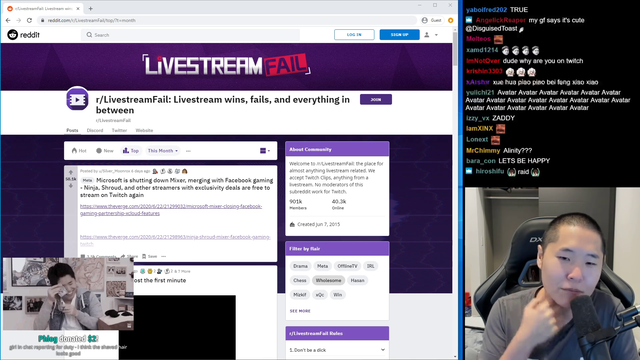This screenshot has width=640, height=360.
Task: Open the second theverge.com ninja-shroud link
Action: point(175,240)
